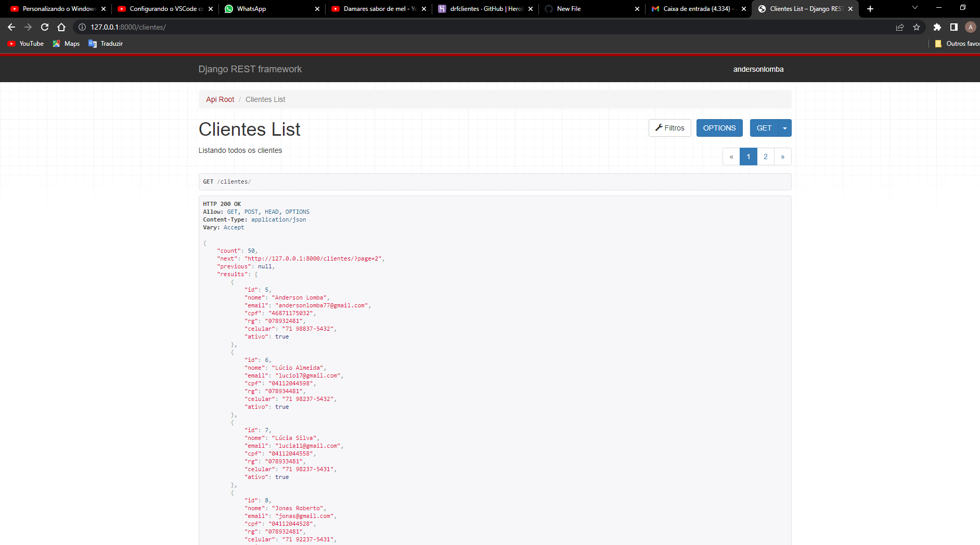Image resolution: width=980 pixels, height=545 pixels.
Task: Click the back navigation arrow
Action: [x=11, y=27]
